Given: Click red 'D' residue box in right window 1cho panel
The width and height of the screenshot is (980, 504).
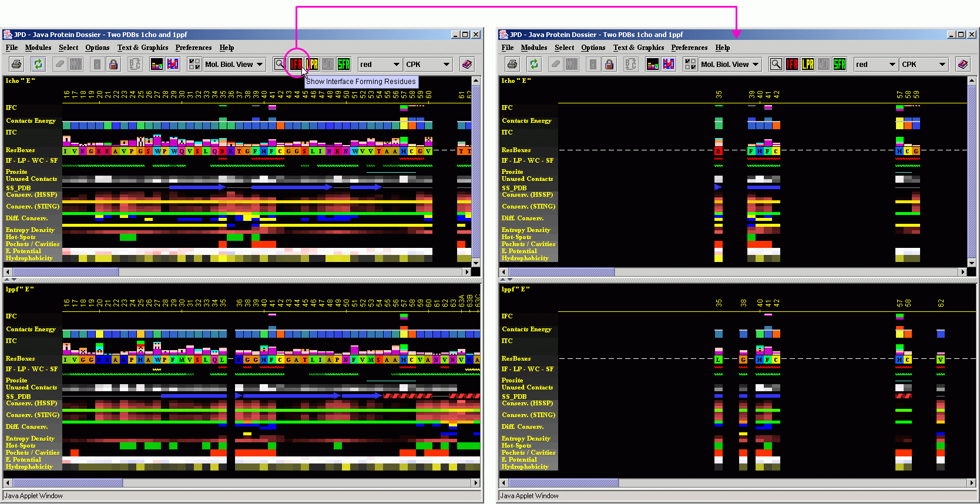Looking at the screenshot, I should pos(718,151).
